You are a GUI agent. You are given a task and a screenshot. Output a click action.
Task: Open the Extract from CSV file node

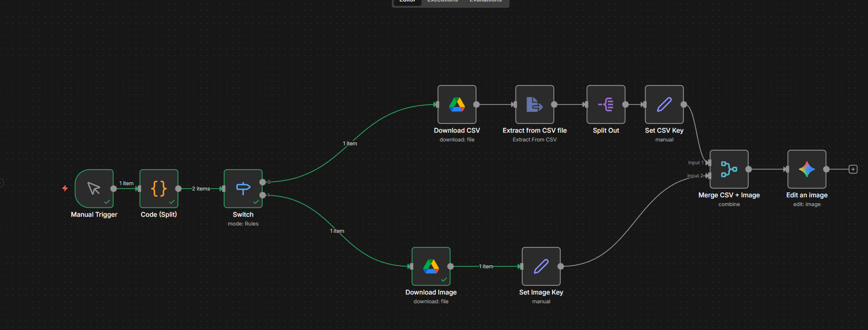coord(534,104)
